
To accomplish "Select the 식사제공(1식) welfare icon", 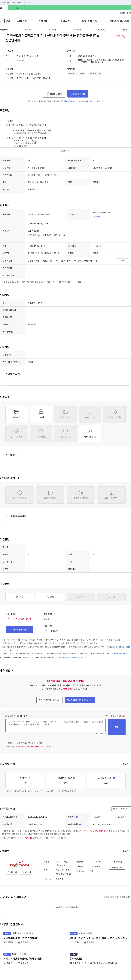I will point(90,434).
